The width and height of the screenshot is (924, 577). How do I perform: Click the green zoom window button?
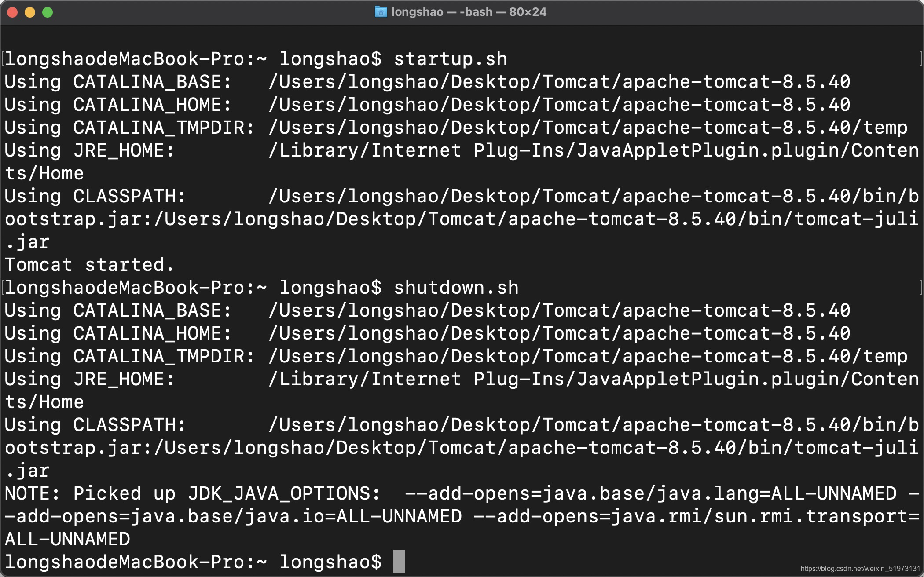[x=48, y=12]
